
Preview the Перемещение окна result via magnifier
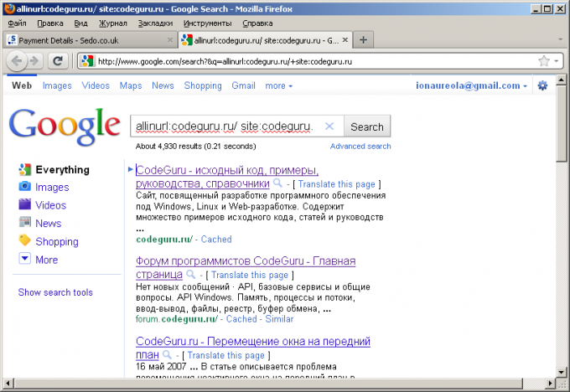tap(167, 354)
